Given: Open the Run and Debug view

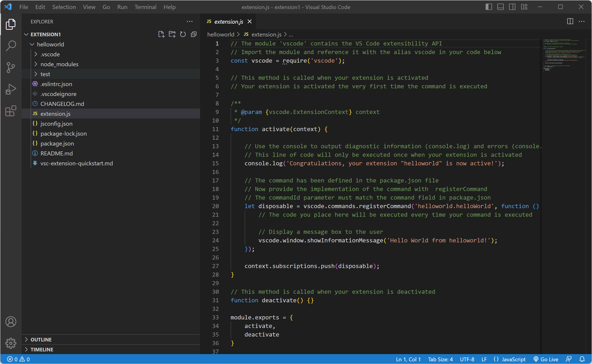Looking at the screenshot, I should click(11, 89).
